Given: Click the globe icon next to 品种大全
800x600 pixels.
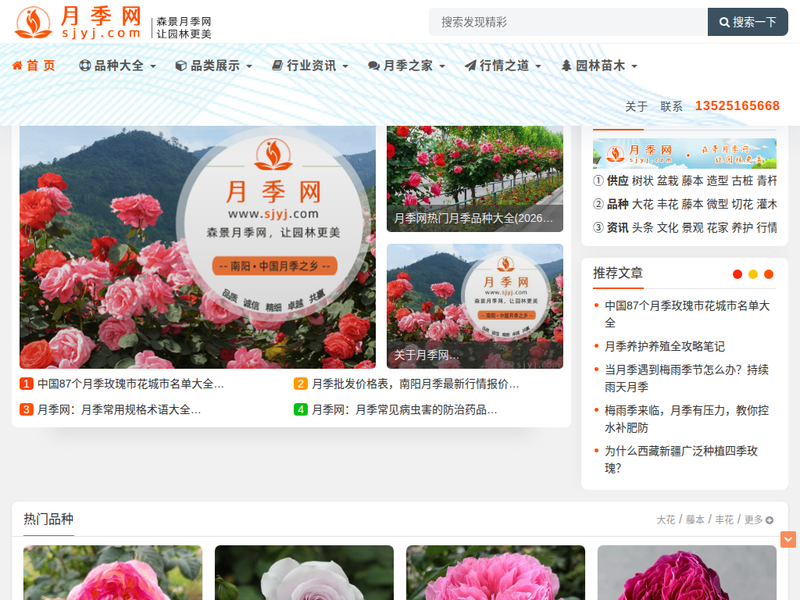Looking at the screenshot, I should 85,65.
